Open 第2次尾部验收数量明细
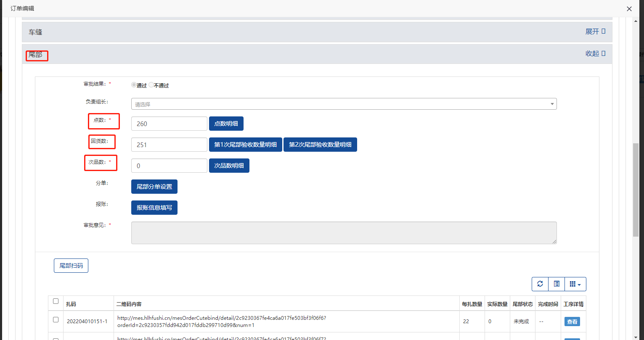Image resolution: width=644 pixels, height=340 pixels. coord(320,145)
